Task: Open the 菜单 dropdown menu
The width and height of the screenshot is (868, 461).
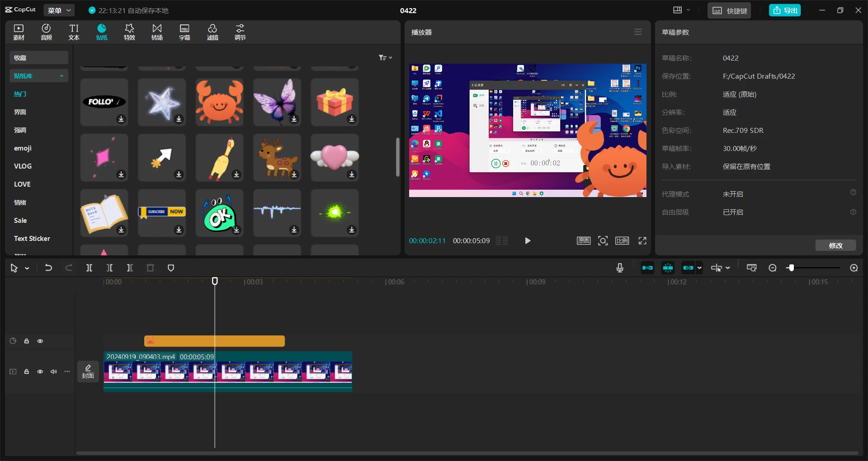Action: 59,10
